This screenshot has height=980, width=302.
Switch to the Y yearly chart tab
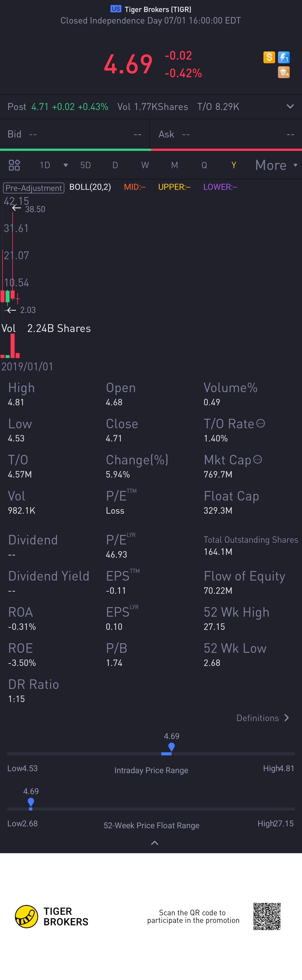[233, 165]
